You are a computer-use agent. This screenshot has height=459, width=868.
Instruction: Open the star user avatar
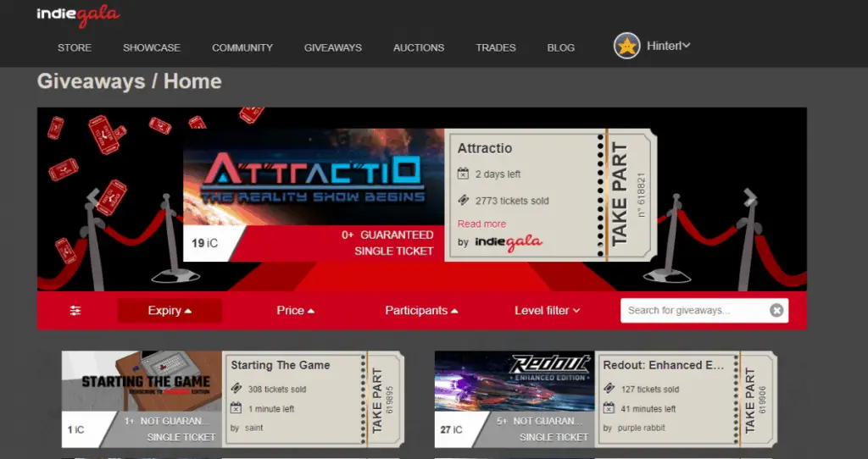click(626, 46)
